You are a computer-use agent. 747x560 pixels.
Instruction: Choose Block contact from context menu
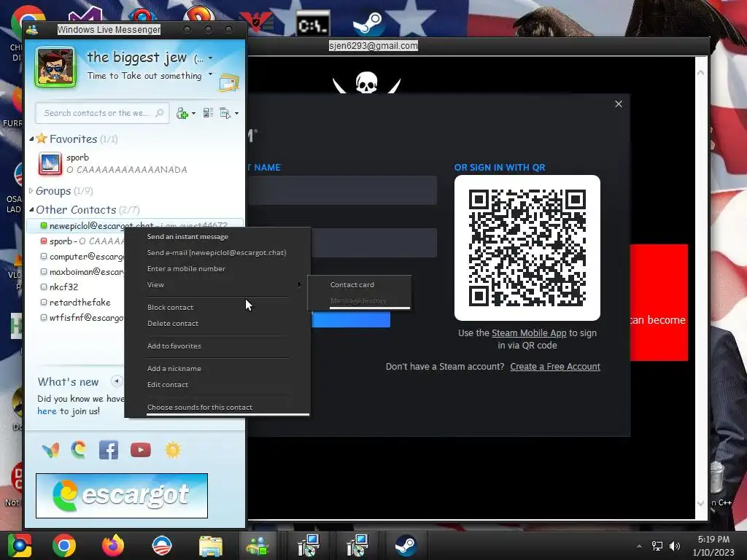(x=217, y=308)
